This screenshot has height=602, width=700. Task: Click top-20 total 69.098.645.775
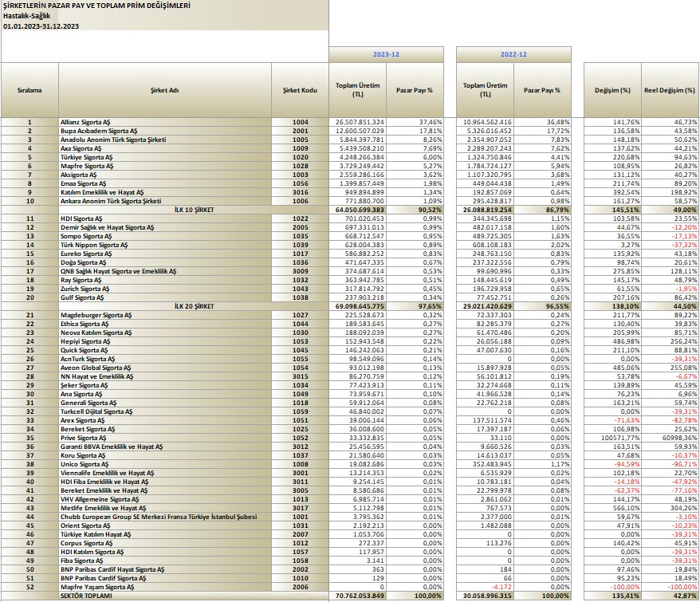(358, 306)
